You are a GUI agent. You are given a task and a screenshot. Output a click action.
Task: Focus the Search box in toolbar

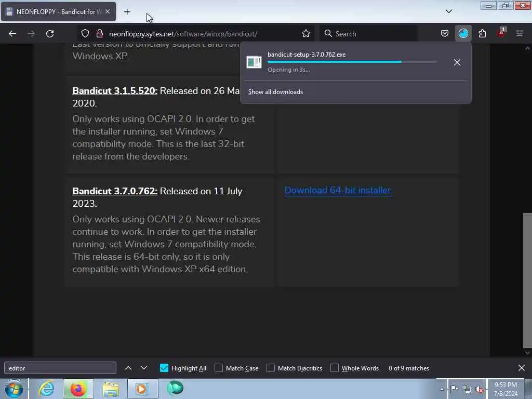pyautogui.click(x=369, y=34)
